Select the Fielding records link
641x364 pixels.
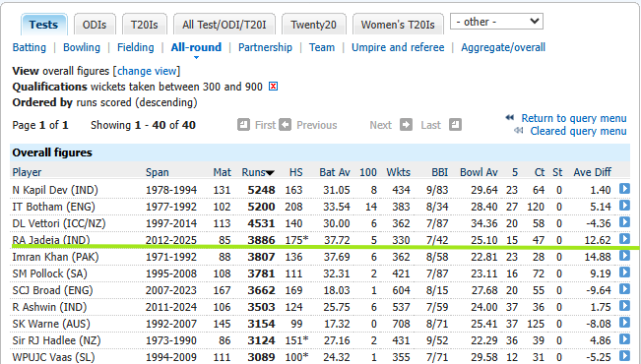pos(135,47)
